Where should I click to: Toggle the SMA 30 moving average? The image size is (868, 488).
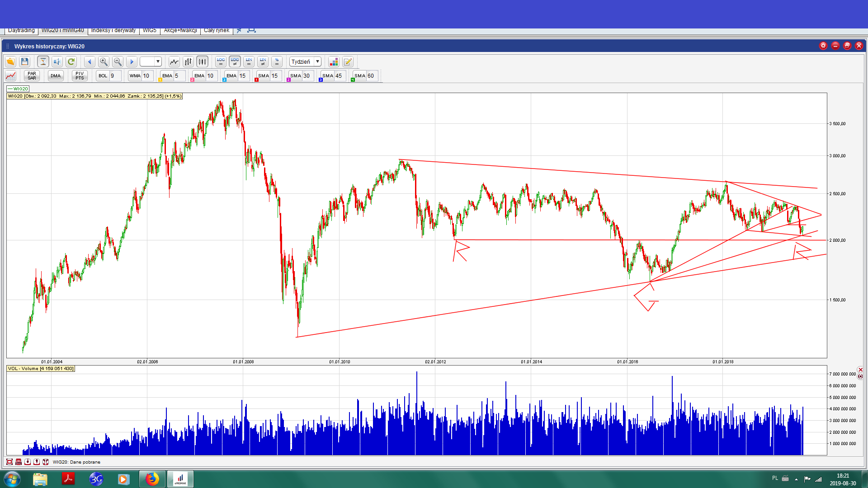[x=296, y=76]
